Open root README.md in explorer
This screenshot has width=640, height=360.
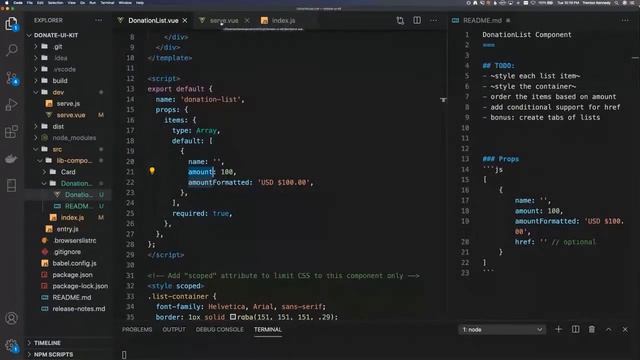(71, 298)
